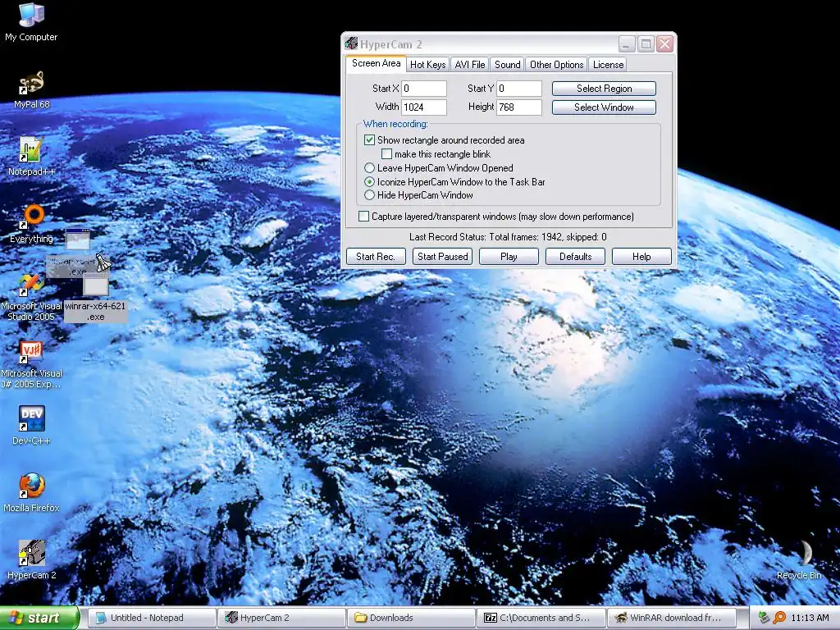Click the first system tray icon
This screenshot has height=630, width=840.
click(764, 618)
